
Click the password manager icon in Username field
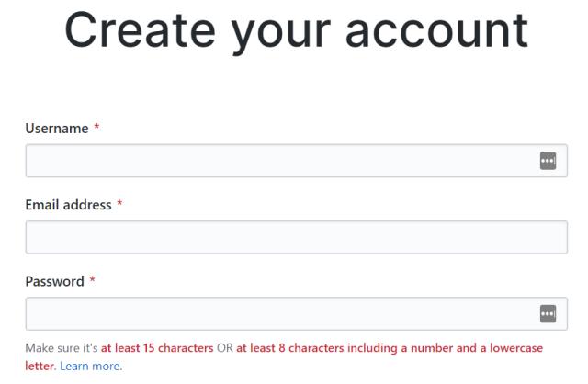(548, 161)
